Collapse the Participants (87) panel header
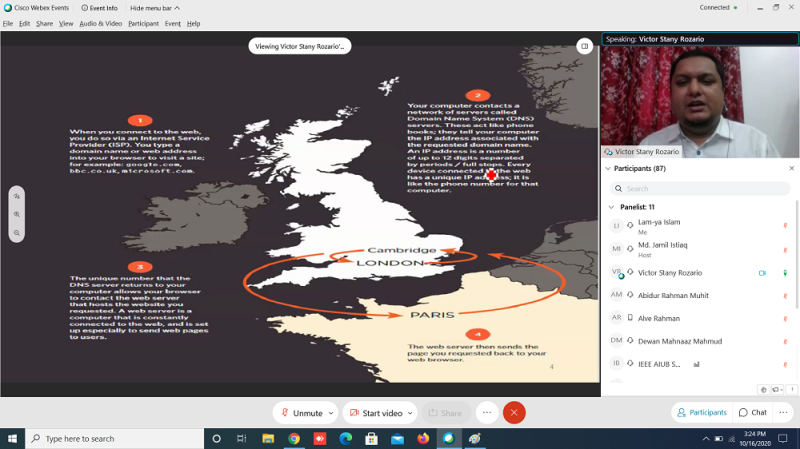The width and height of the screenshot is (800, 449). [607, 169]
